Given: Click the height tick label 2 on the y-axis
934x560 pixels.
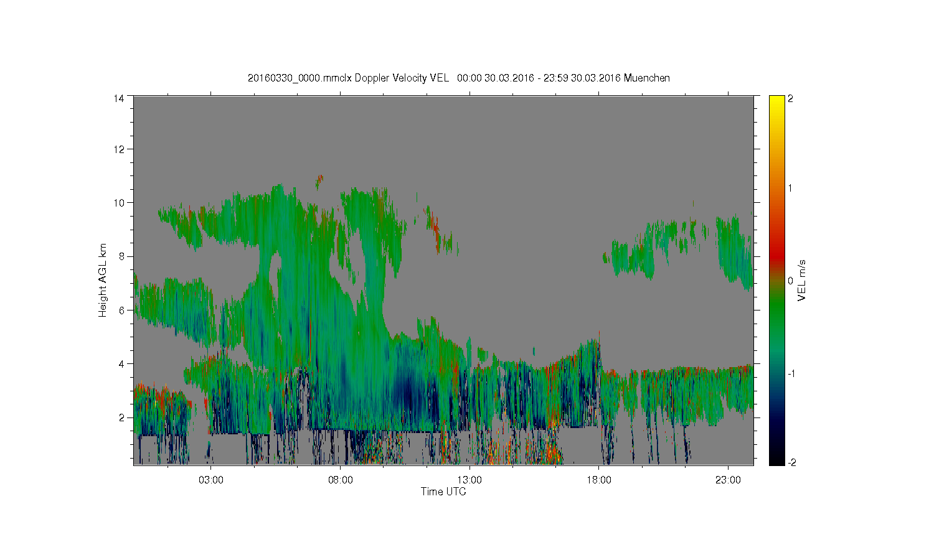Looking at the screenshot, I should pyautogui.click(x=122, y=417).
